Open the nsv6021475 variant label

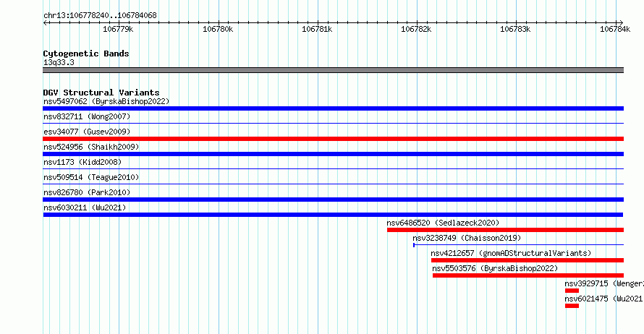603,299
